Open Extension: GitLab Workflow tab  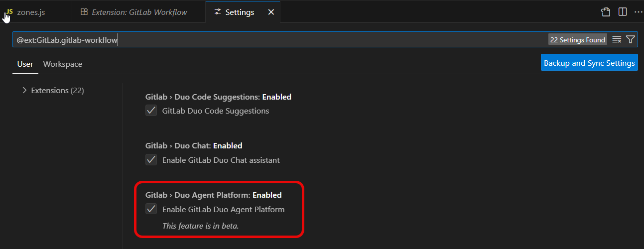(x=139, y=12)
